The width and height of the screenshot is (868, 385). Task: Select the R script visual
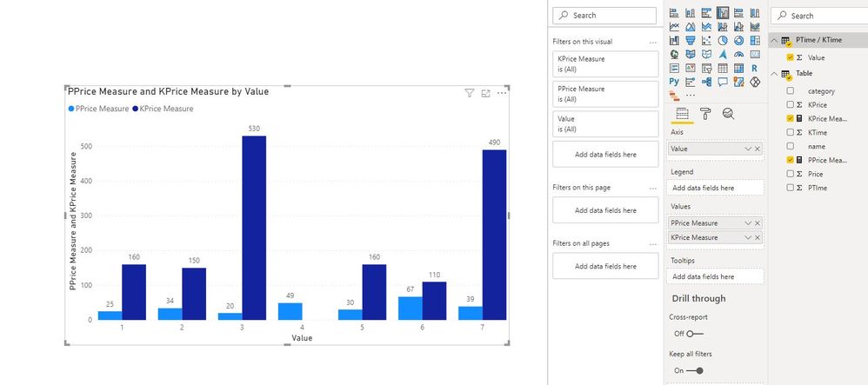click(x=755, y=68)
